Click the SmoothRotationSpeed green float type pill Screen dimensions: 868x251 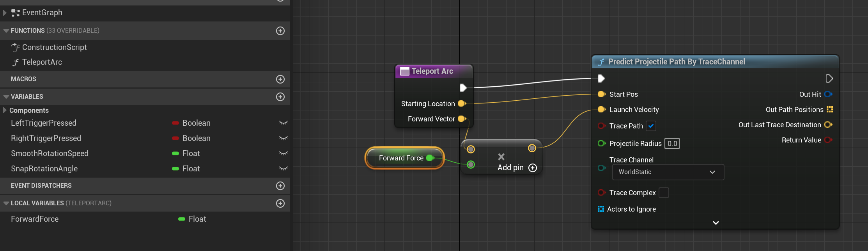pyautogui.click(x=175, y=153)
